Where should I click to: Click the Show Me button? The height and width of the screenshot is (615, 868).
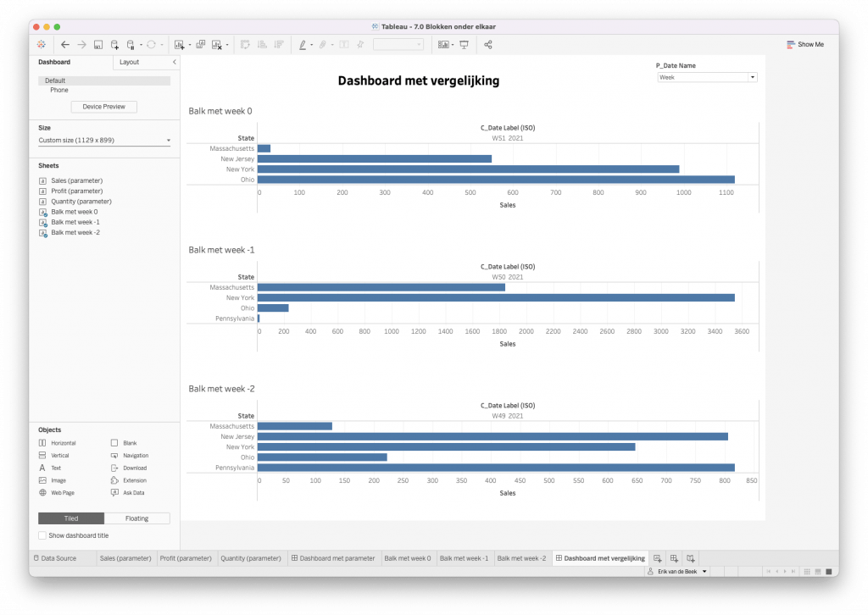click(804, 44)
